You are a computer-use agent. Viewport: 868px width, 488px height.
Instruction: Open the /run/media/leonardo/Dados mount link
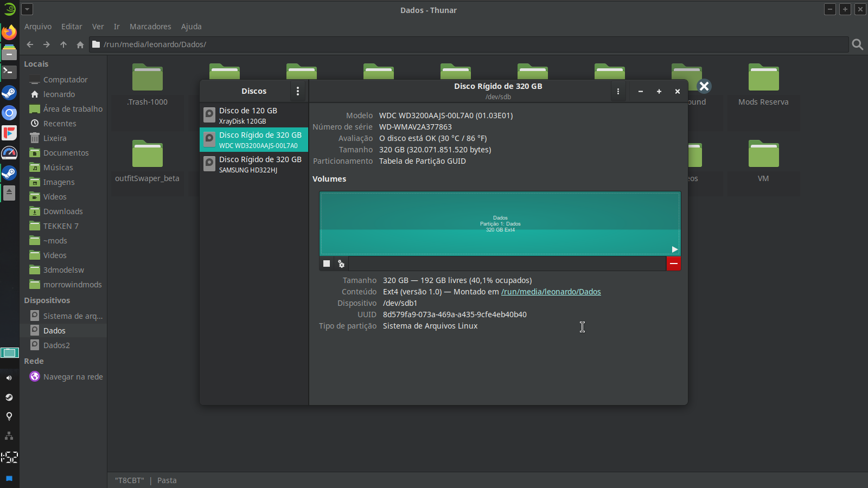point(551,292)
